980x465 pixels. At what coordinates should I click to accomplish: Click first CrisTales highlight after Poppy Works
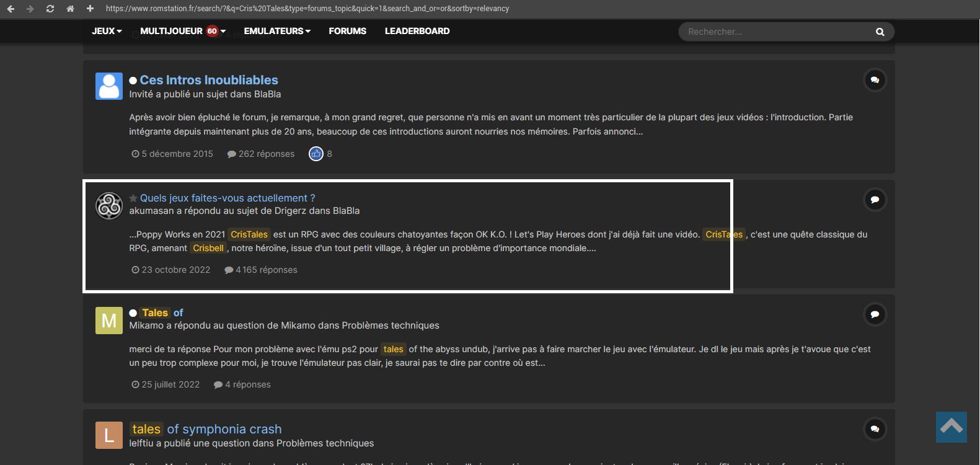249,234
